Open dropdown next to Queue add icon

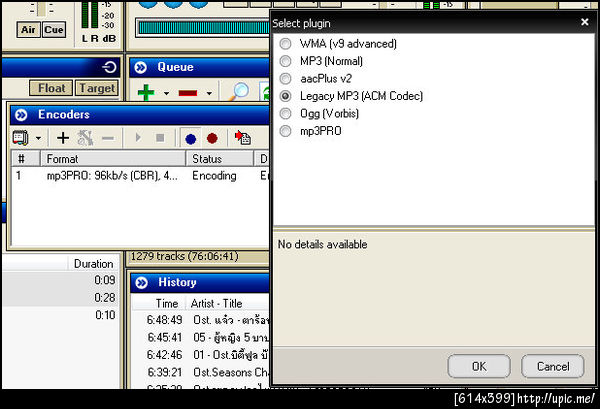166,93
